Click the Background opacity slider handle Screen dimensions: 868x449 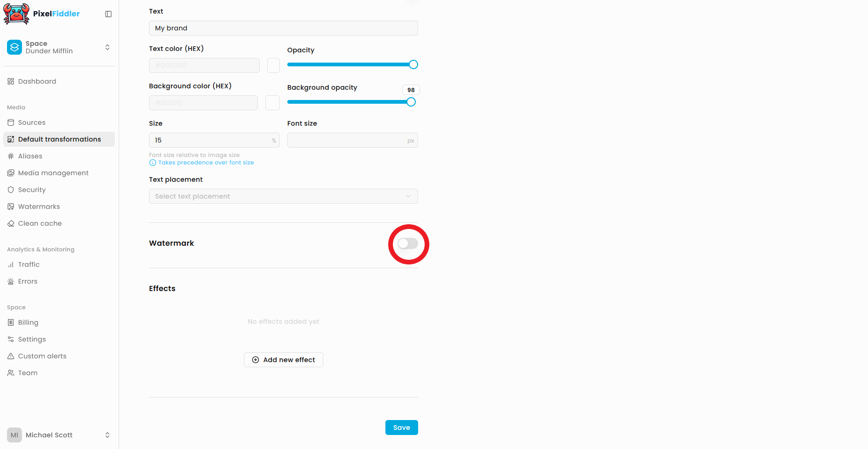411,102
